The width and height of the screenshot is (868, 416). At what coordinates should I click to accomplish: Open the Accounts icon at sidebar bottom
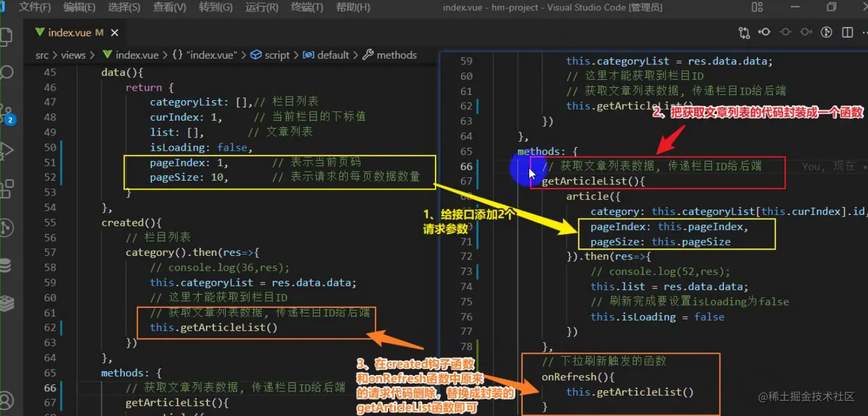tap(6, 400)
